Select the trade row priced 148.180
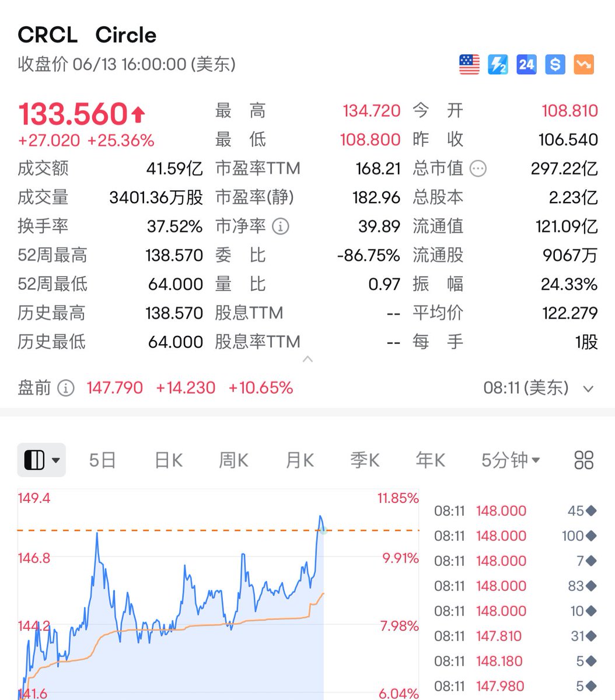 [x=515, y=661]
